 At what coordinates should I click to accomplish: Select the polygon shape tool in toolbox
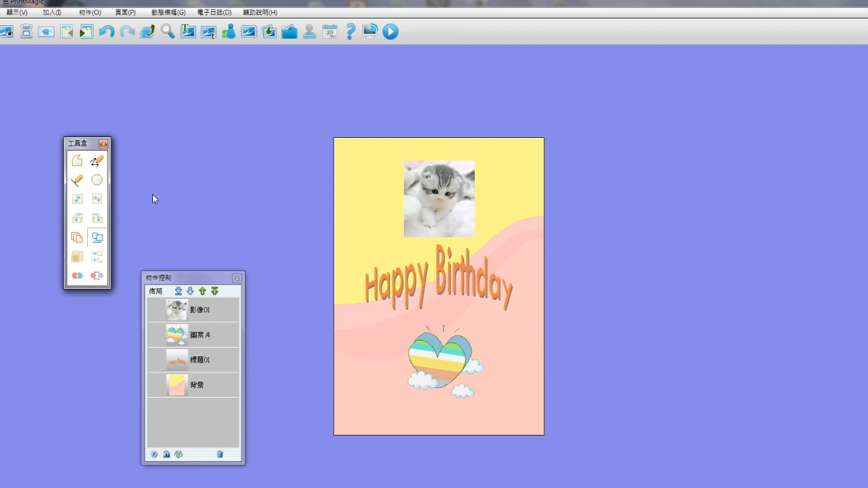coord(77,161)
